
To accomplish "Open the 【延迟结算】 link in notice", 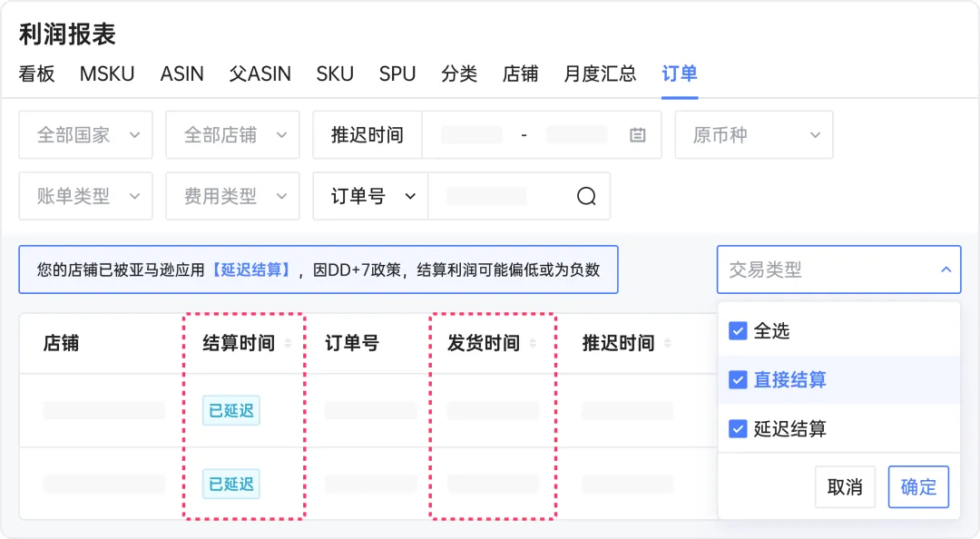I will pos(251,269).
